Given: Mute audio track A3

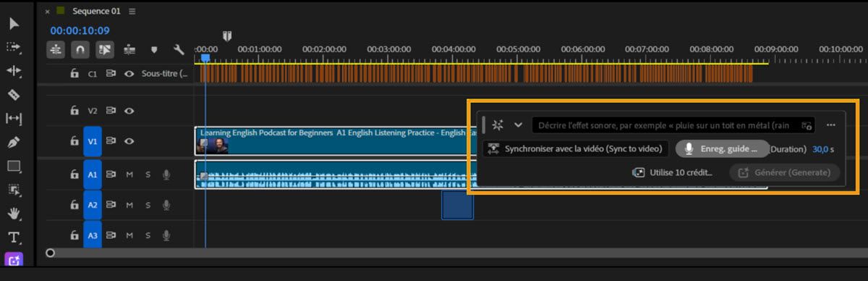Looking at the screenshot, I should pos(129,235).
